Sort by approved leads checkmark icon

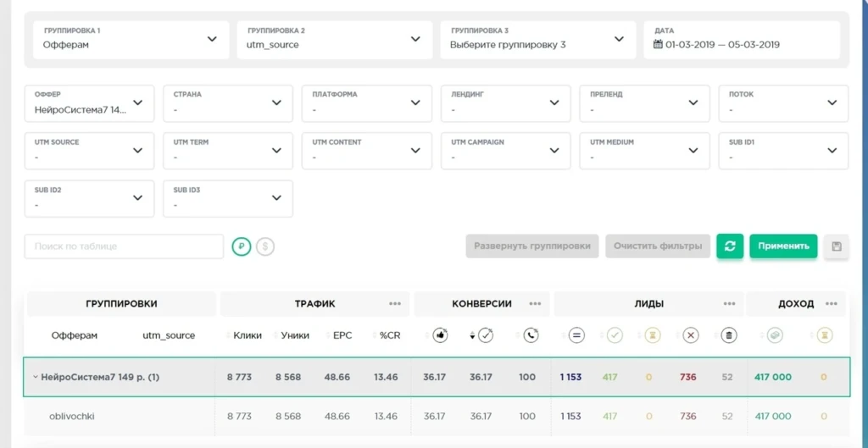tap(614, 335)
